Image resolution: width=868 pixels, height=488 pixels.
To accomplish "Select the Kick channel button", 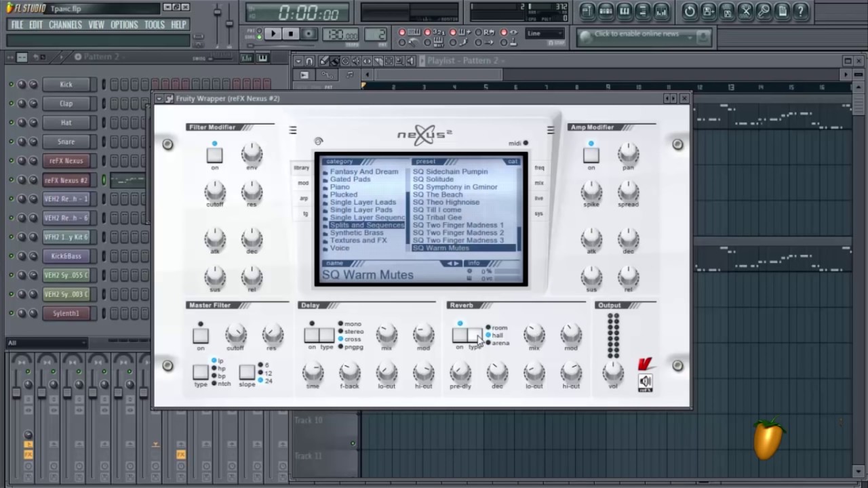I will [x=66, y=85].
